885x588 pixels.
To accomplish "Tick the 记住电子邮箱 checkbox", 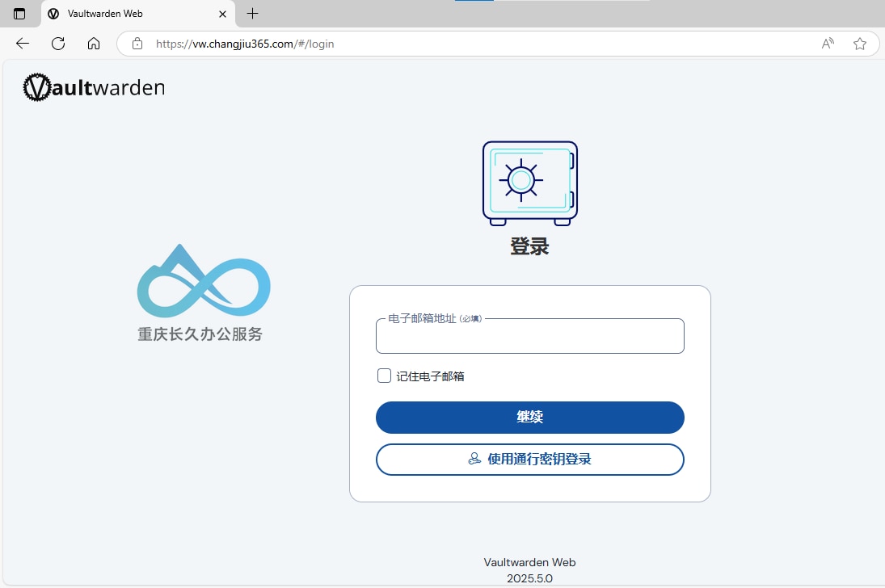I will (384, 376).
